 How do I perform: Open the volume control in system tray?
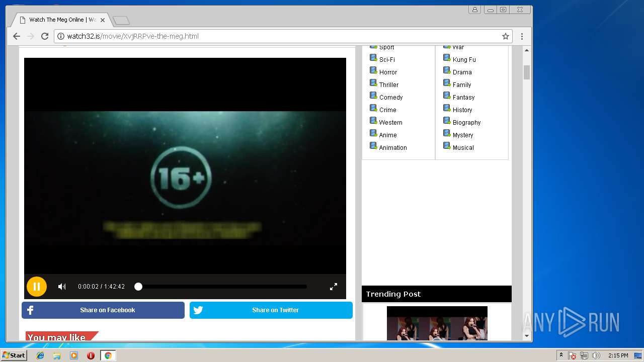pos(596,355)
